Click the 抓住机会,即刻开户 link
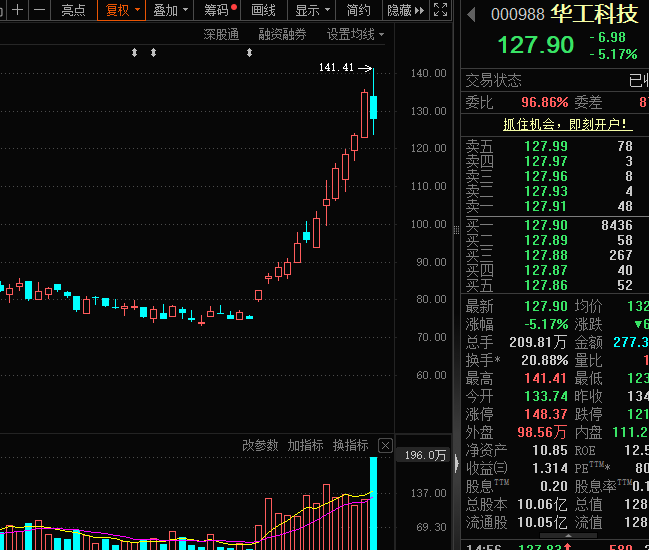The image size is (649, 550). click(567, 124)
